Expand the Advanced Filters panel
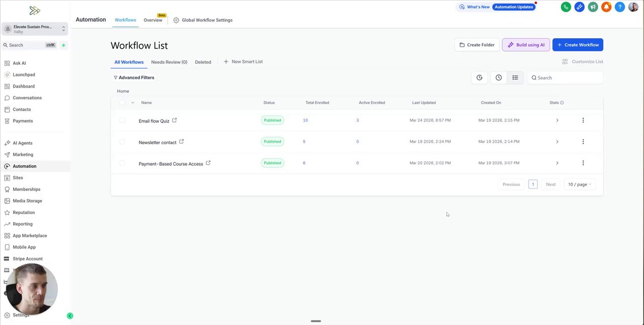The image size is (644, 325). pos(134,78)
